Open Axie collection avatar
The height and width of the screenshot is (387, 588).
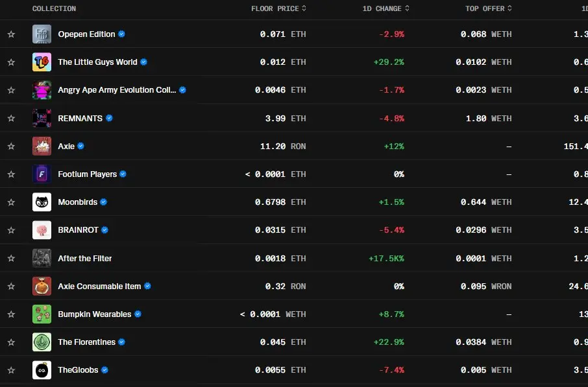pos(42,146)
